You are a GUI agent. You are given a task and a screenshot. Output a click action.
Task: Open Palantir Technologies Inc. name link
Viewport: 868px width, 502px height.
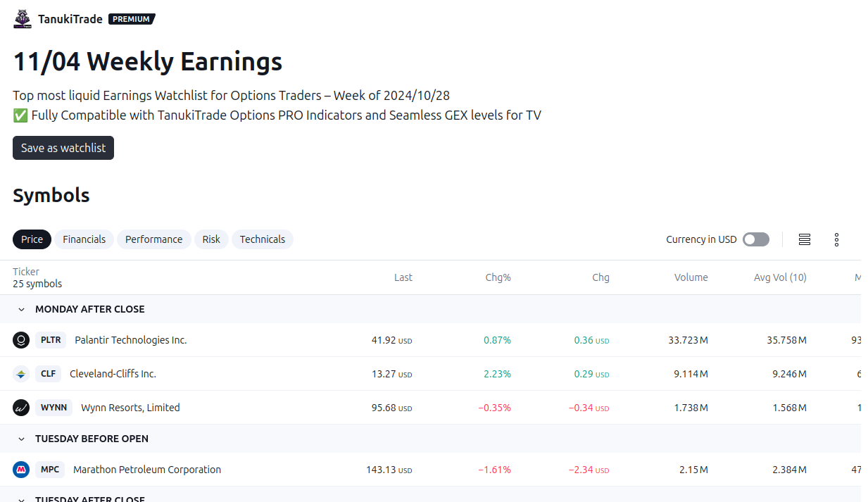point(131,340)
